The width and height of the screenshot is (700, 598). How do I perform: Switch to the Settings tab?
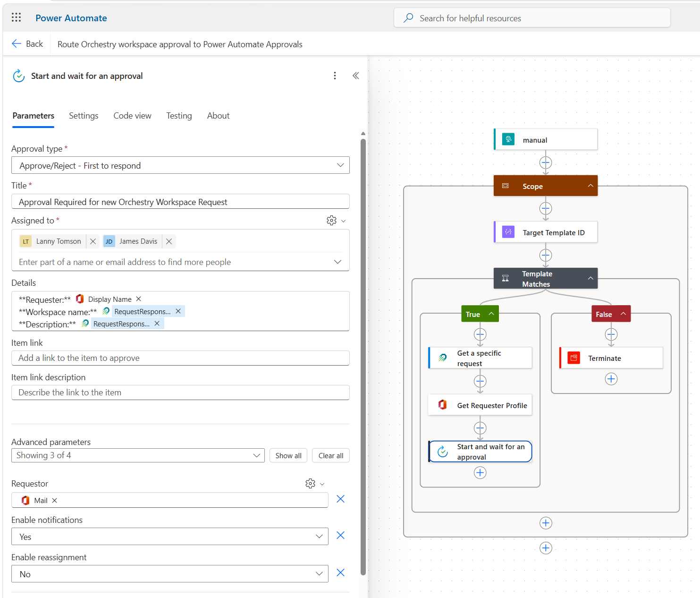point(84,116)
